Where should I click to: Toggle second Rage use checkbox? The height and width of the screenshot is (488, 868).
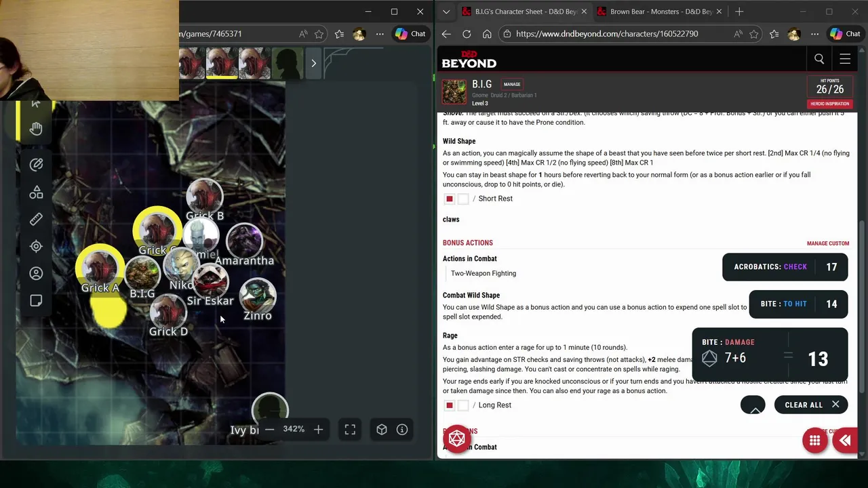463,405
